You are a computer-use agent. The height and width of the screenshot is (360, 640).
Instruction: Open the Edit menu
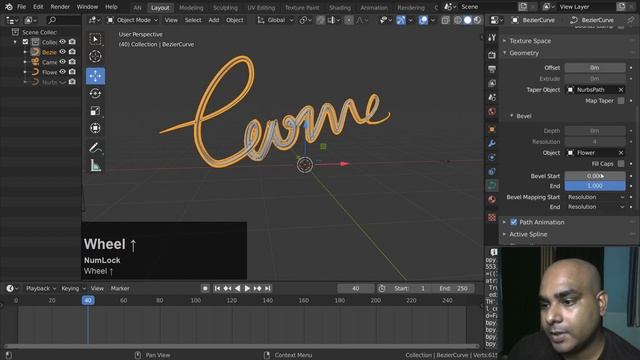pos(38,7)
